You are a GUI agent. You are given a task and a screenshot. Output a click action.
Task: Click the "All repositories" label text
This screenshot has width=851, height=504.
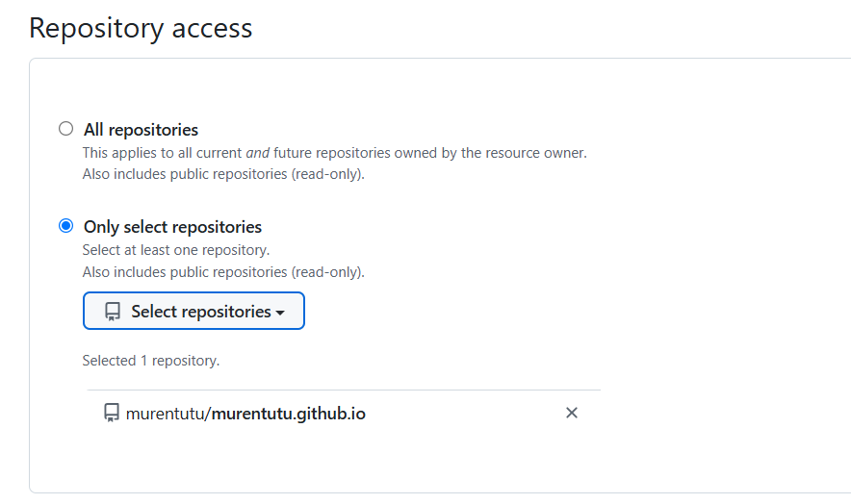[x=141, y=130]
